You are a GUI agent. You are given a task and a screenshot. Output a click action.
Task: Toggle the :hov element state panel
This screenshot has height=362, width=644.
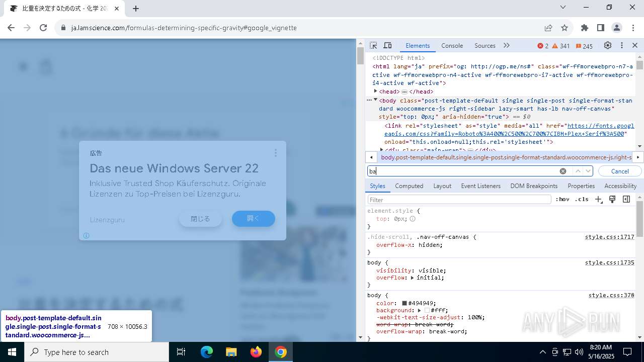pyautogui.click(x=562, y=200)
